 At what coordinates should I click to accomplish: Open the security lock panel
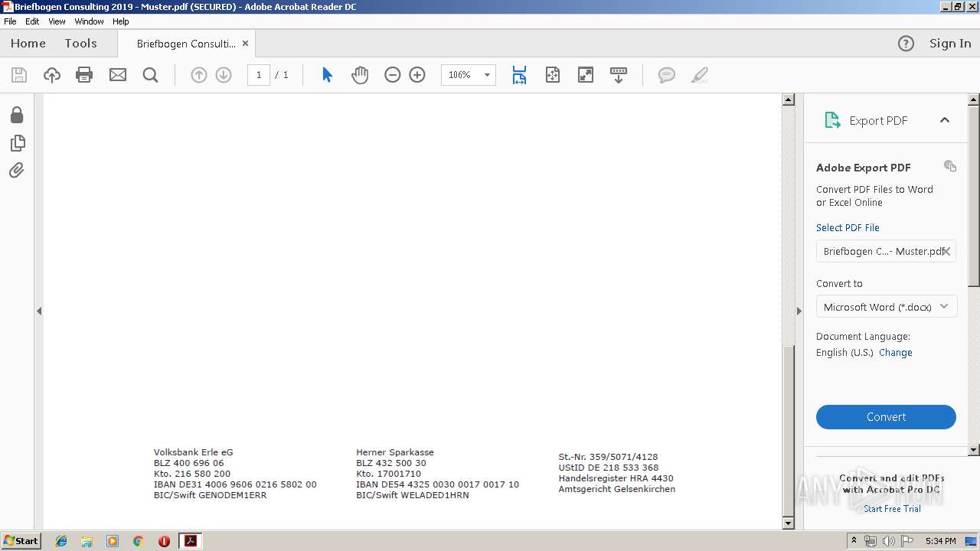[x=17, y=115]
